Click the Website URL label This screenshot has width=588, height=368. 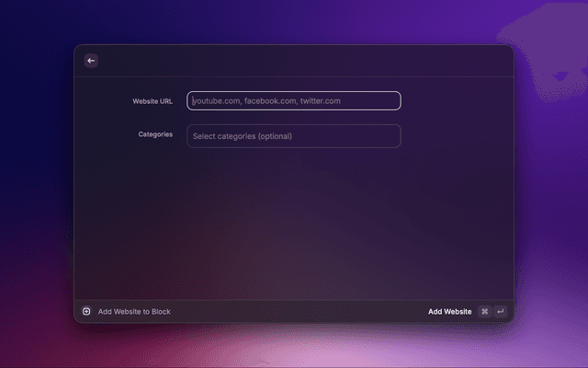pyautogui.click(x=153, y=101)
